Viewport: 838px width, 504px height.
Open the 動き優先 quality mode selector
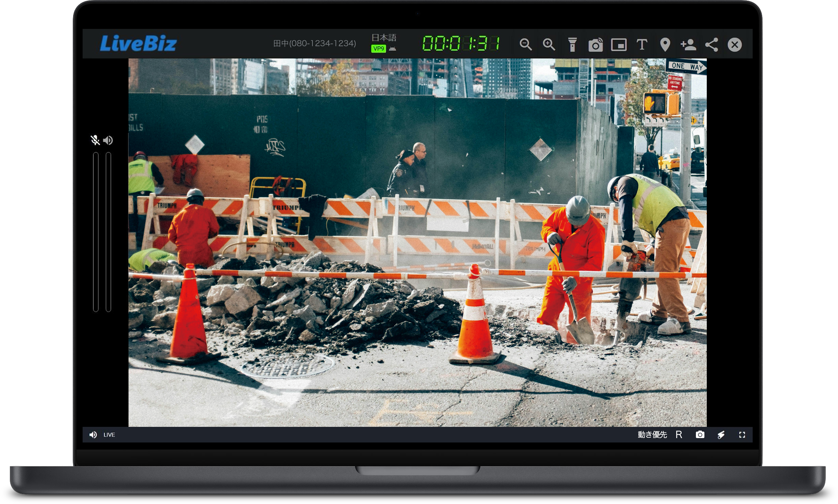[x=652, y=435]
